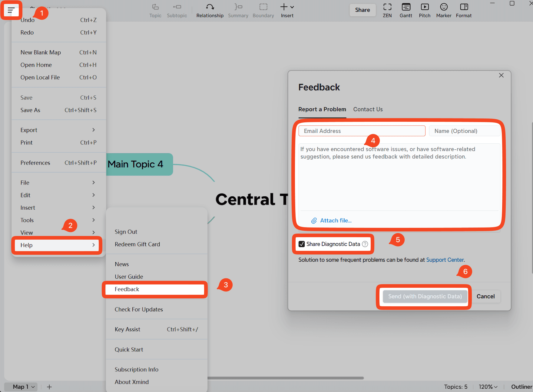This screenshot has width=533, height=392.
Task: Open the 120% zoom dropdown
Action: (488, 387)
